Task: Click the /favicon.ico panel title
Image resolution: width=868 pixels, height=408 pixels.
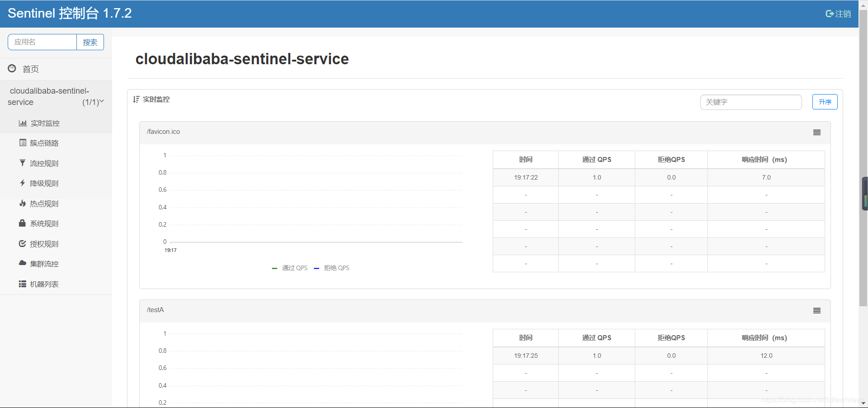Action: point(163,132)
